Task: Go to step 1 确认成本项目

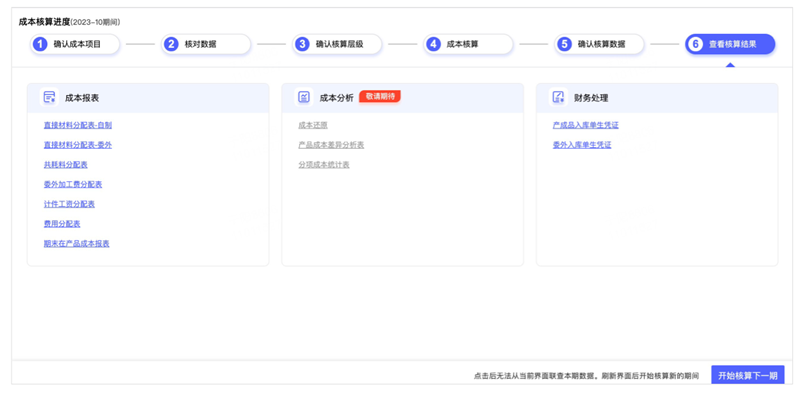Action: [75, 44]
